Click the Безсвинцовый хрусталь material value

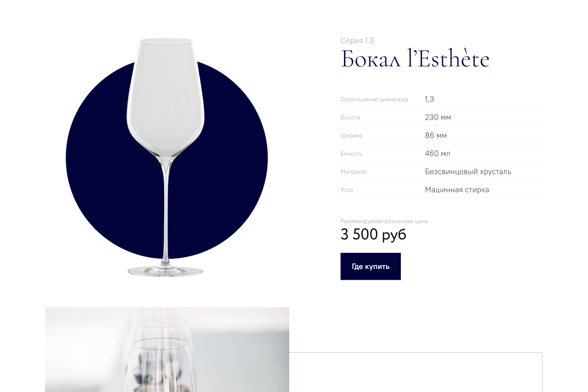tap(468, 172)
